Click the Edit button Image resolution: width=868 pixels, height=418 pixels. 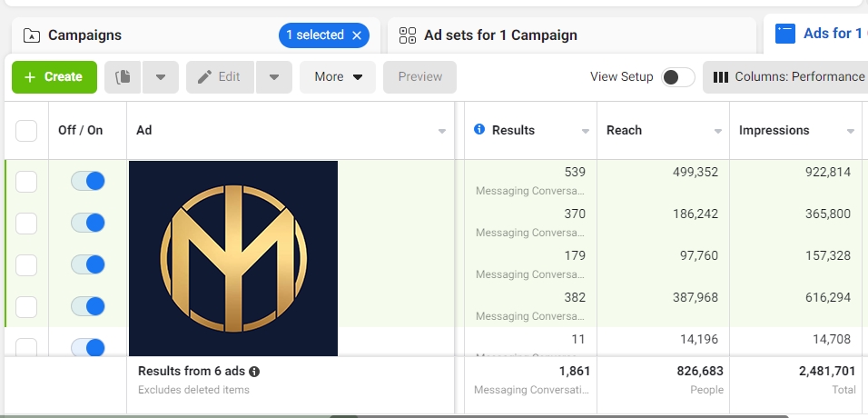pyautogui.click(x=220, y=77)
